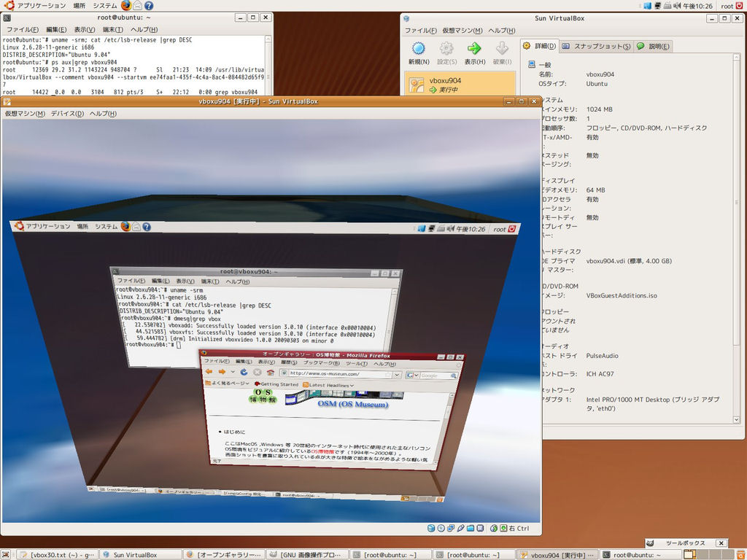Screen dimensions: 747x560
Task: Open アプリケーション menu on host top panel
Action: 41,6
